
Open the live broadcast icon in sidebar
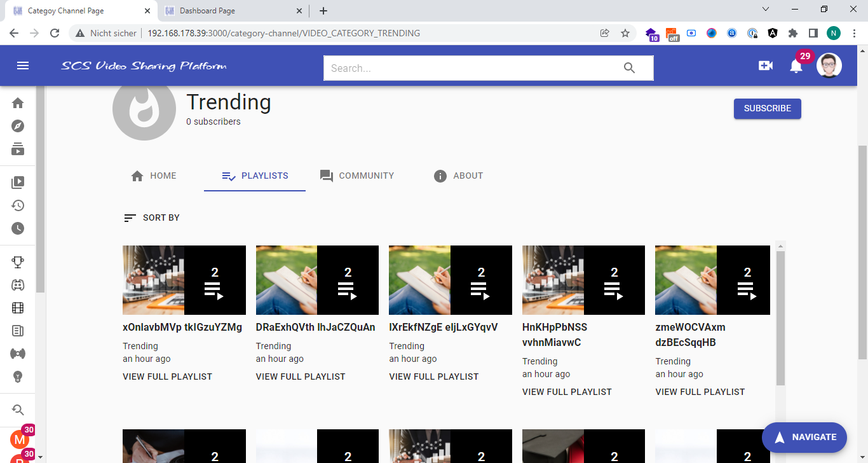18,354
